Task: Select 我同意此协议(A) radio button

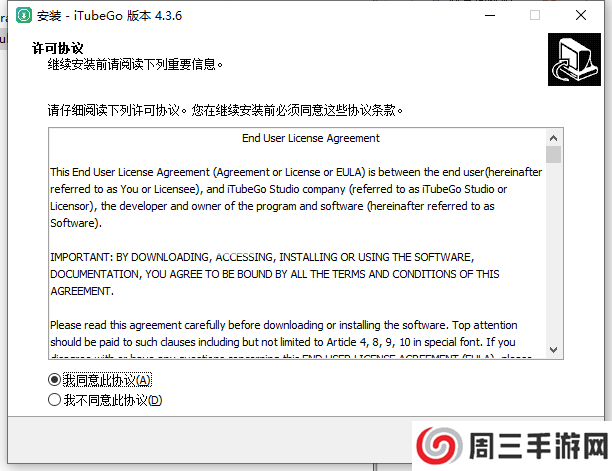Action: [54, 380]
